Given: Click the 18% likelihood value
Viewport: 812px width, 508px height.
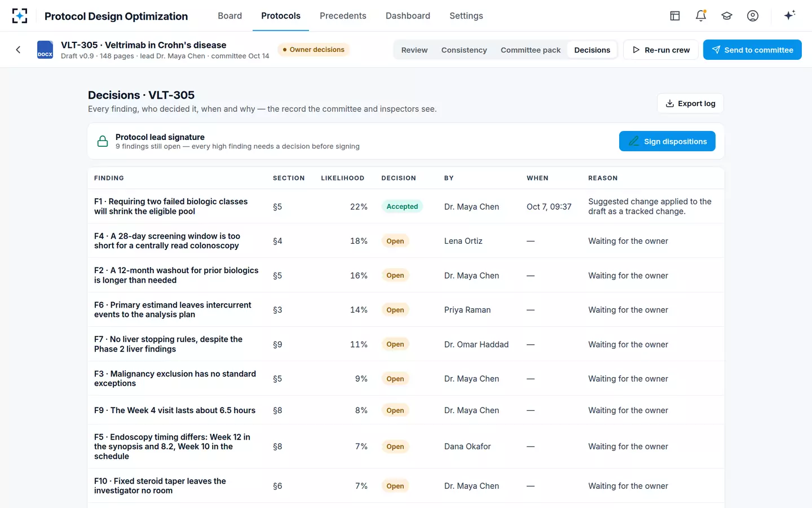Looking at the screenshot, I should (x=359, y=241).
